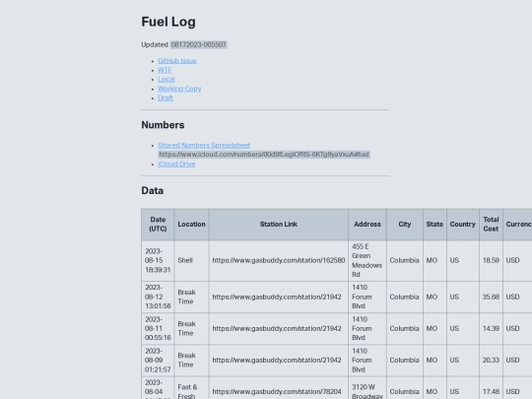Image resolution: width=532 pixels, height=399 pixels.
Task: Click the Location column header
Action: [192, 225]
